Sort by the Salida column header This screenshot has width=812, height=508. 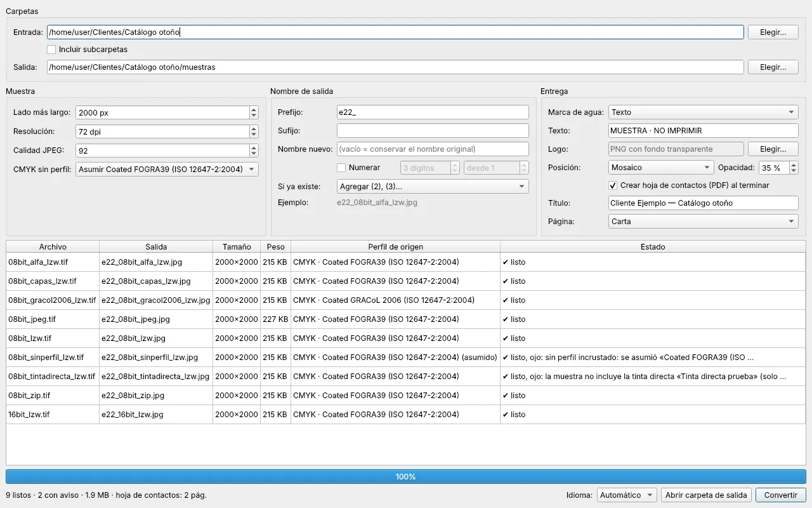[x=156, y=247]
